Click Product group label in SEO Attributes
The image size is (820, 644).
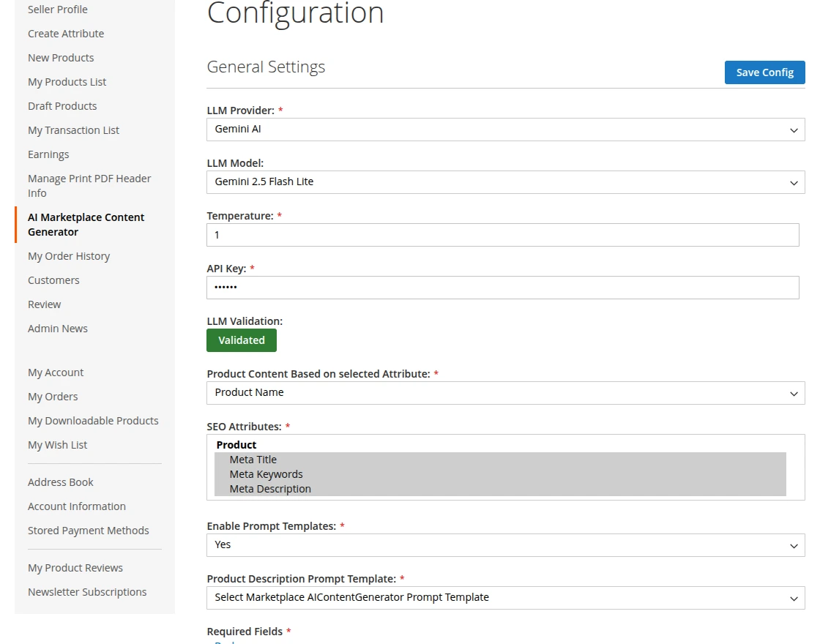pos(236,445)
